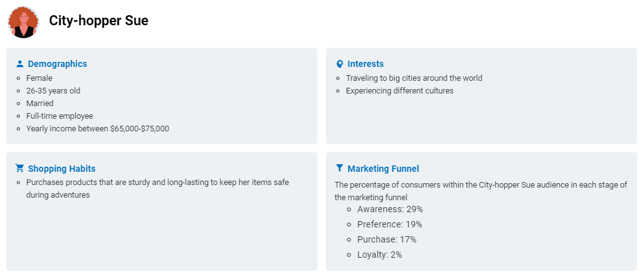Click the Awareness: 29% list item
644x276 pixels.
pyautogui.click(x=390, y=209)
